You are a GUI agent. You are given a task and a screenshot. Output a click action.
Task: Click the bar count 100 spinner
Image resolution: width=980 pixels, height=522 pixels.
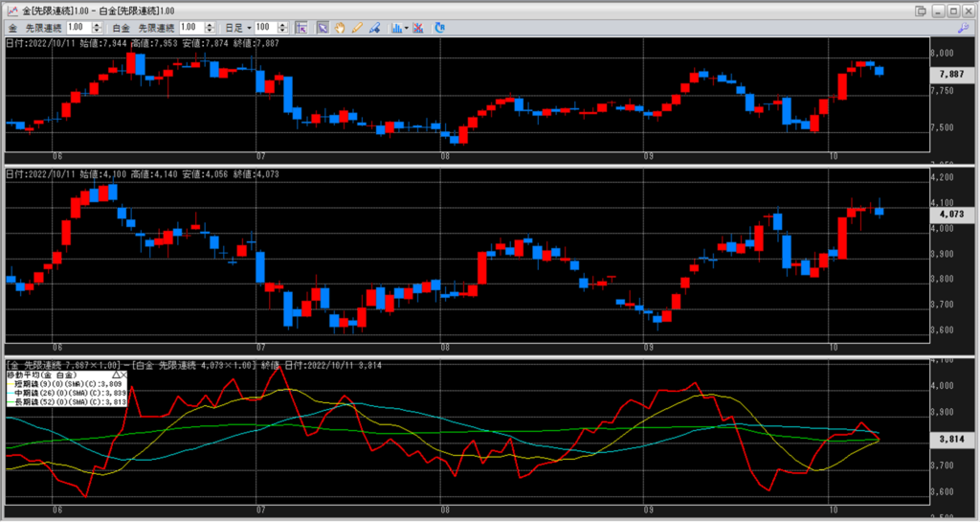point(281,28)
